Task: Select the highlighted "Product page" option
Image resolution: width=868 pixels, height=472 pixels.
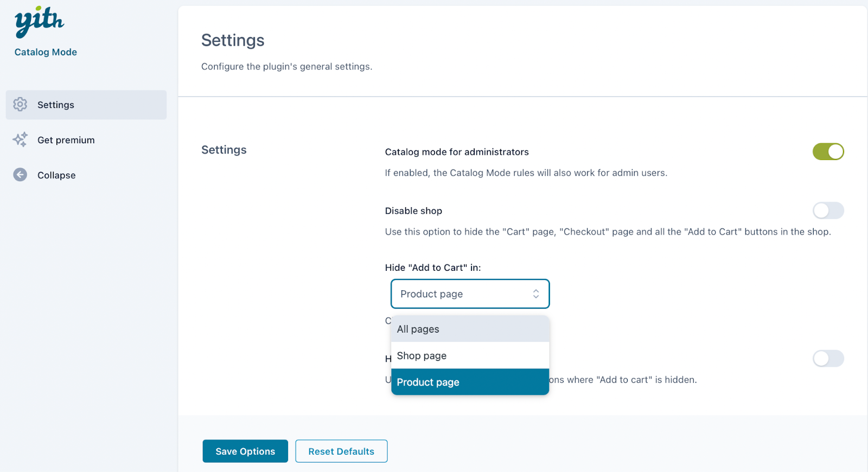Action: [428, 382]
